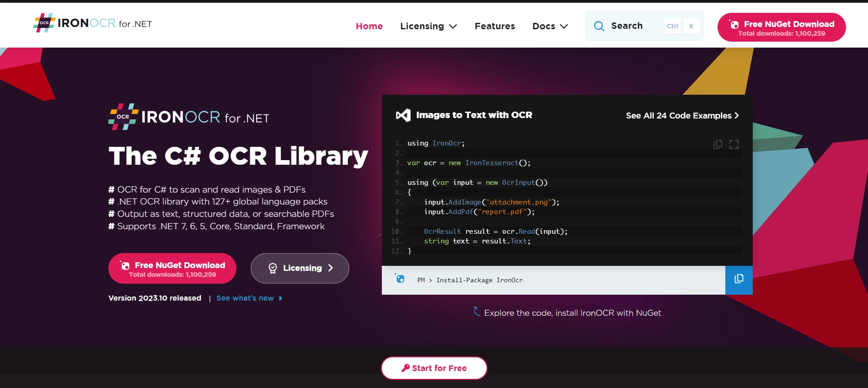The image size is (868, 388).
Task: Click NuGet icon on header download button
Action: pyautogui.click(x=734, y=24)
